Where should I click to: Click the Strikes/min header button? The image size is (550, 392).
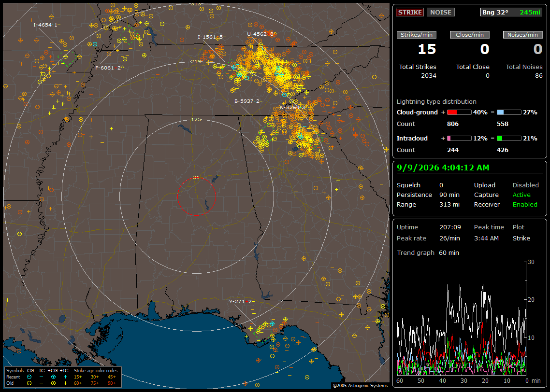point(417,35)
